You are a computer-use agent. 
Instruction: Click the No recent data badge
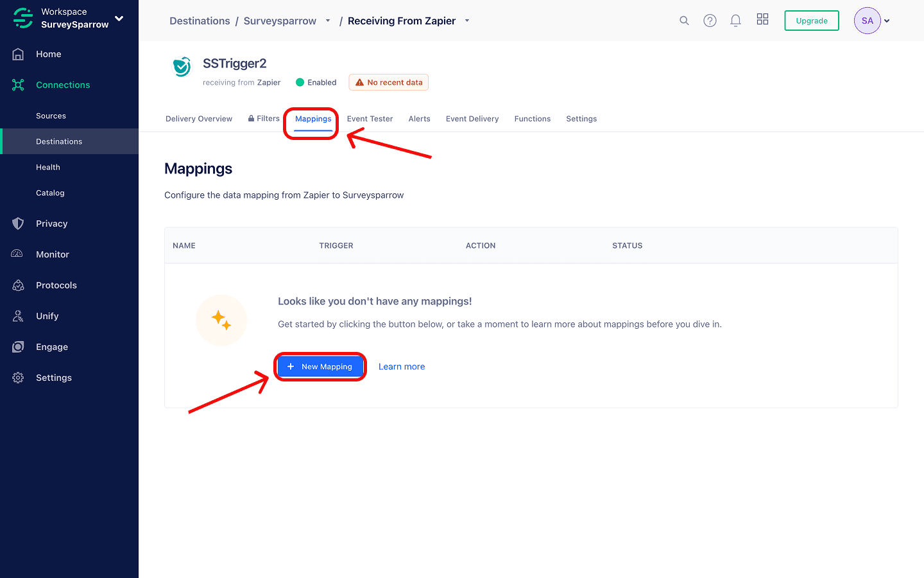coord(389,82)
